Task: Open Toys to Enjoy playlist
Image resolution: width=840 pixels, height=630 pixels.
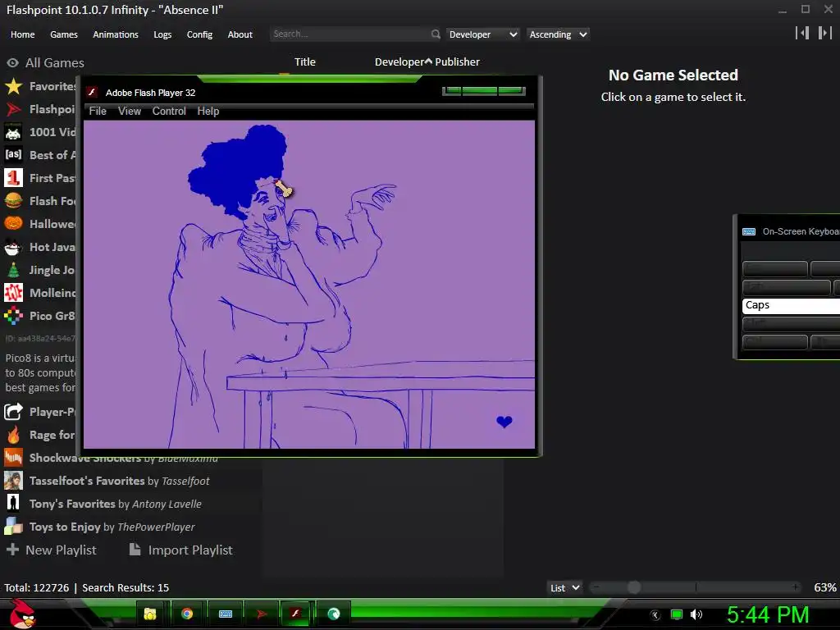Action: pos(112,527)
